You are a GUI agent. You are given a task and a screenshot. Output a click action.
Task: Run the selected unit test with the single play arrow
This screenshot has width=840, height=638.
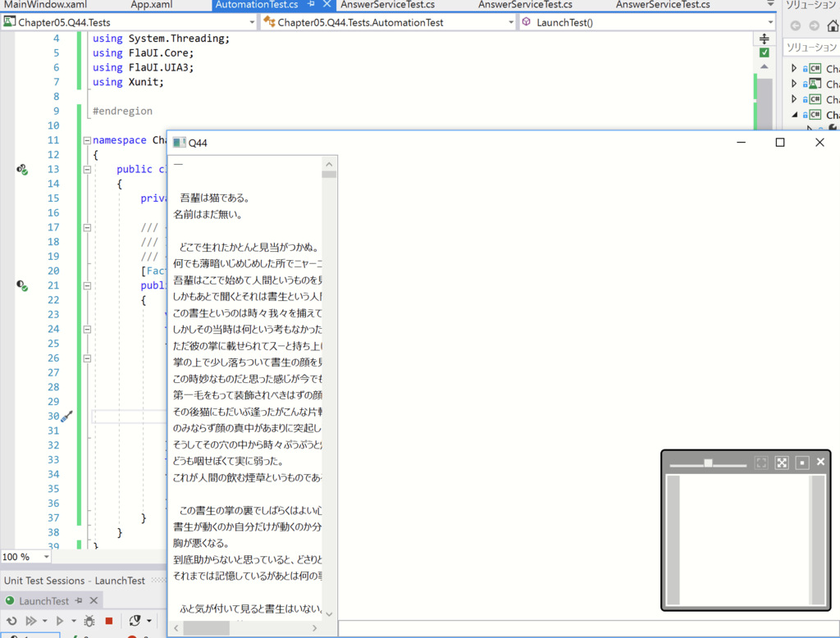tap(59, 621)
